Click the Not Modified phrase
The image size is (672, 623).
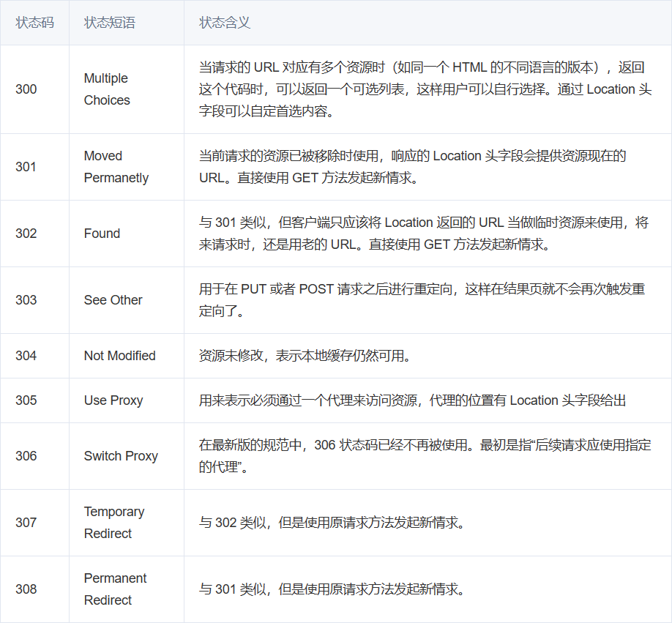point(119,356)
